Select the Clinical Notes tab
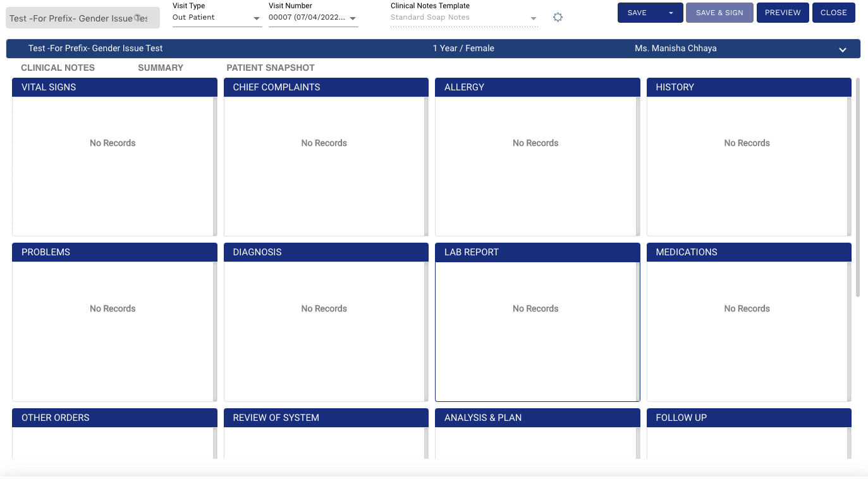 click(58, 68)
